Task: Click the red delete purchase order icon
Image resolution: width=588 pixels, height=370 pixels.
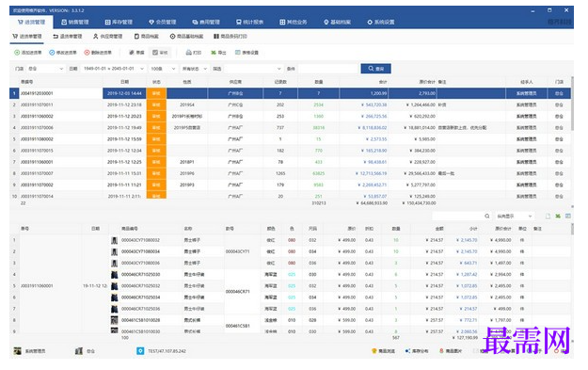Action: (x=87, y=53)
